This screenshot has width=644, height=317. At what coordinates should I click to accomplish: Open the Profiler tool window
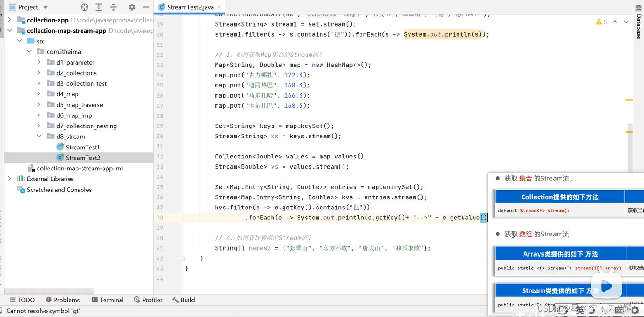point(147,300)
